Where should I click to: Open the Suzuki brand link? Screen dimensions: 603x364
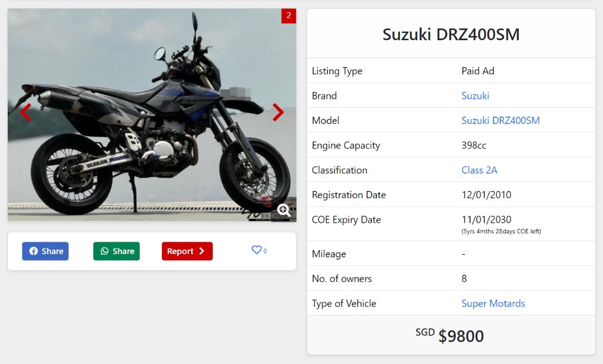coord(475,95)
